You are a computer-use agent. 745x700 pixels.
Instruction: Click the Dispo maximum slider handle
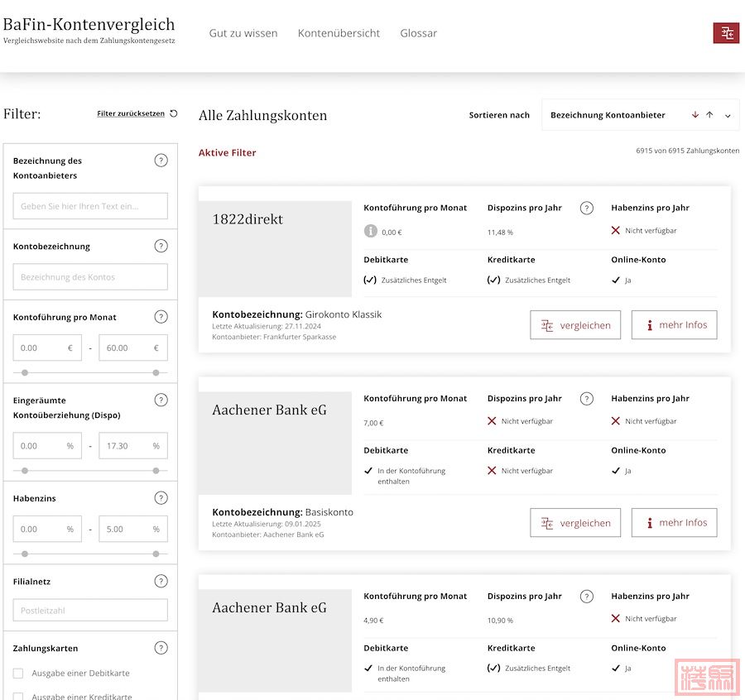(156, 471)
